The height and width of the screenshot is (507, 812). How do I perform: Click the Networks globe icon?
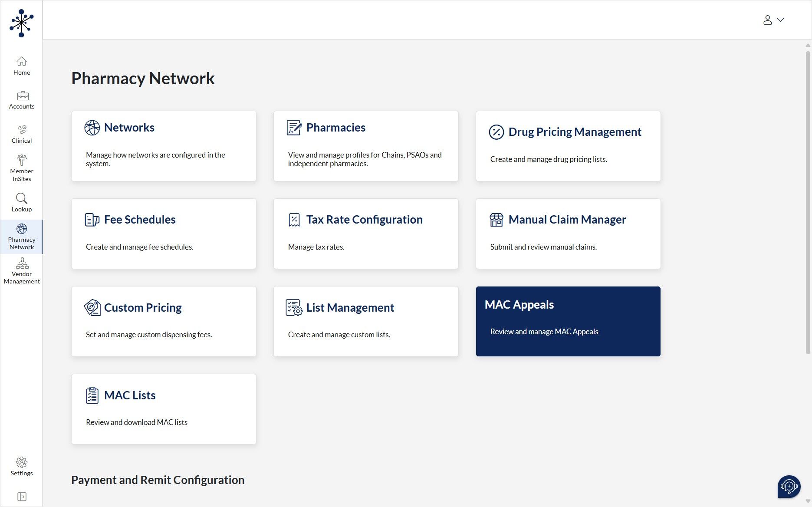click(x=92, y=128)
